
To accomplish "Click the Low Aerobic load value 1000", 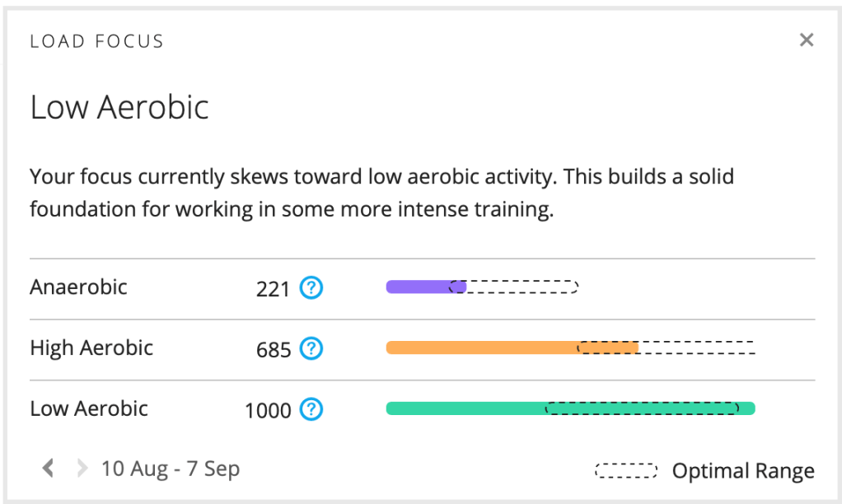I will point(268,410).
